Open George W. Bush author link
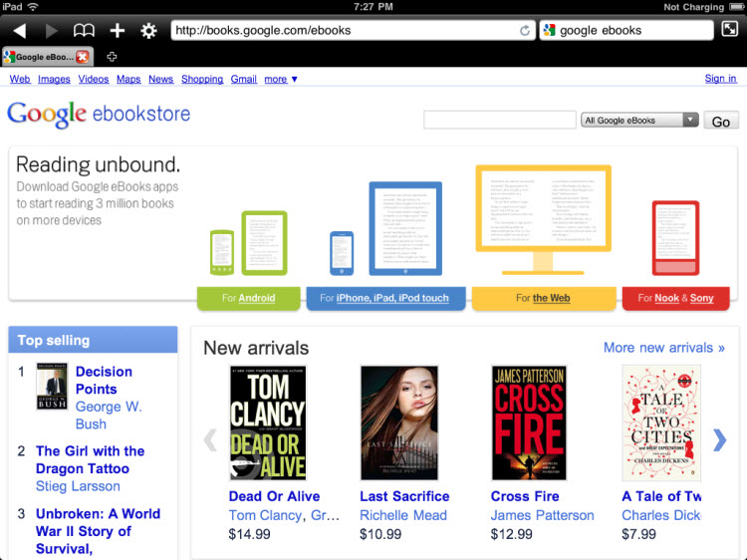 [x=109, y=416]
